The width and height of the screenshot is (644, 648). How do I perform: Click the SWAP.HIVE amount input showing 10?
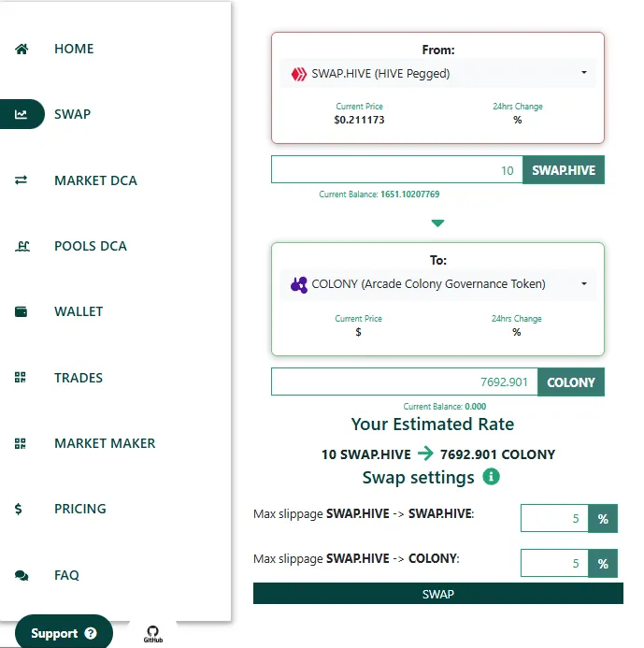point(397,170)
